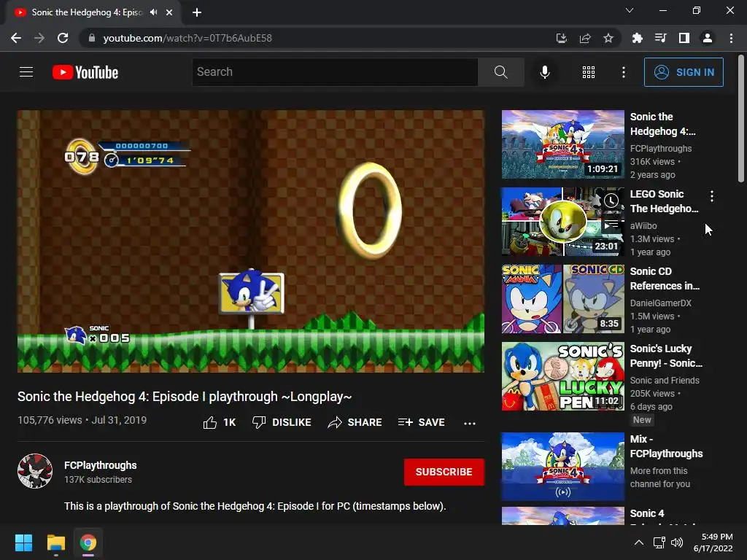Go back with browser back arrow
Image resolution: width=747 pixels, height=560 pixels.
pos(16,38)
